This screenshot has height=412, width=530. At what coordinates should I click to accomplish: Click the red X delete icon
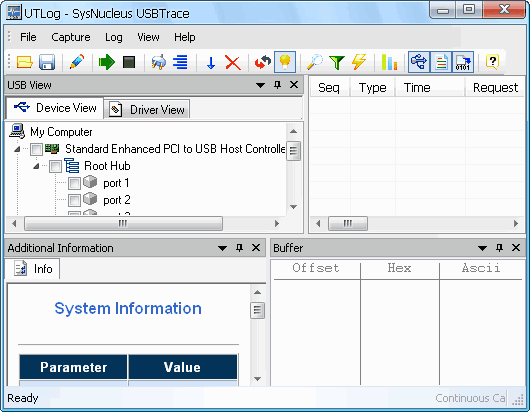point(233,63)
